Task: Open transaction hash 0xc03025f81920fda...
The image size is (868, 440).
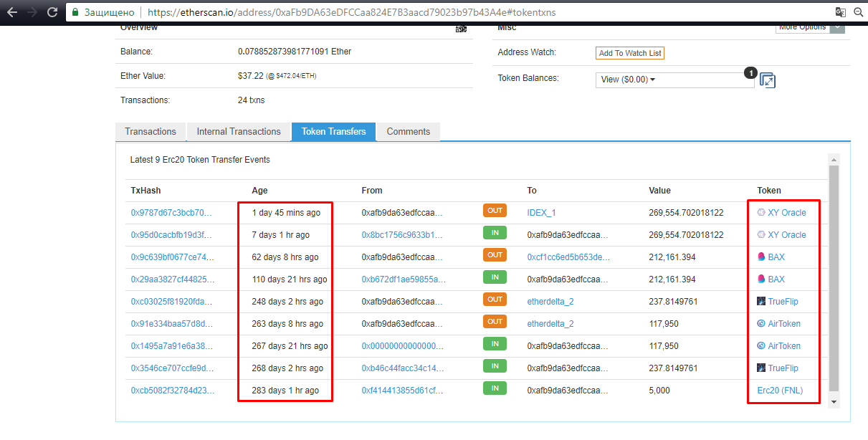Action: pyautogui.click(x=171, y=302)
